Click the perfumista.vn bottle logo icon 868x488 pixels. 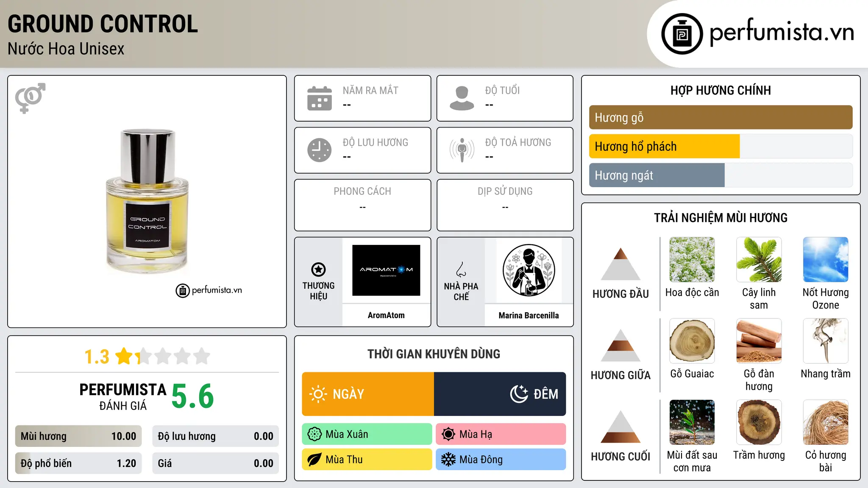tap(682, 34)
